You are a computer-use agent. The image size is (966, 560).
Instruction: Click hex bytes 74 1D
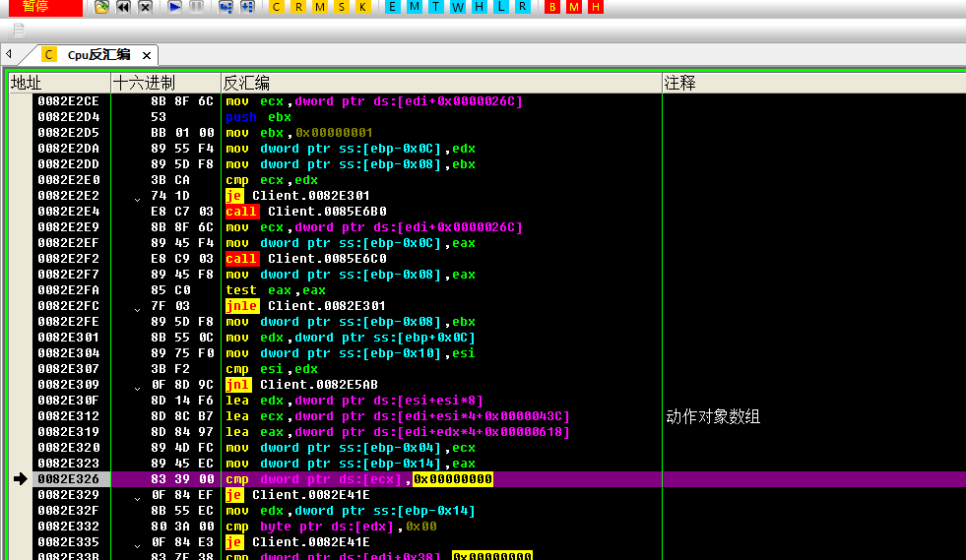pyautogui.click(x=170, y=196)
